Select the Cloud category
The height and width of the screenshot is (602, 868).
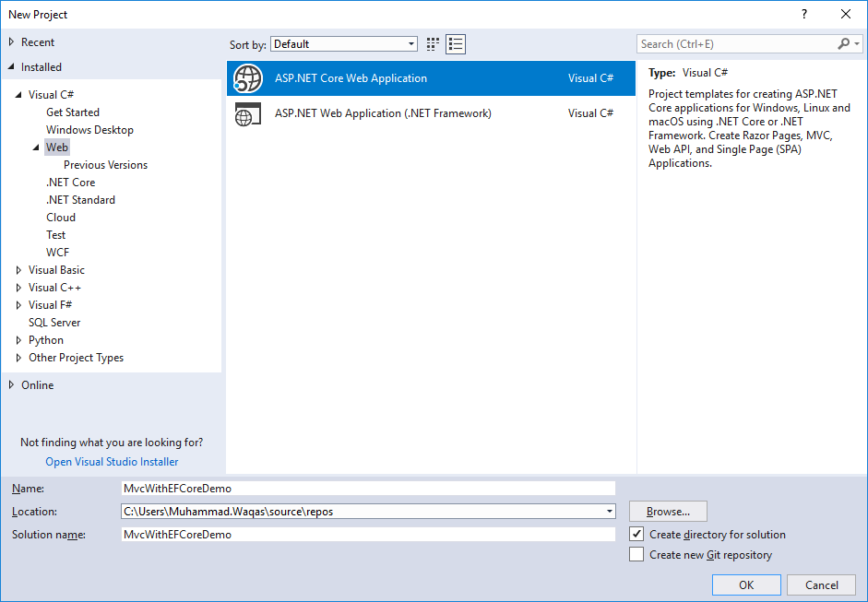(61, 218)
